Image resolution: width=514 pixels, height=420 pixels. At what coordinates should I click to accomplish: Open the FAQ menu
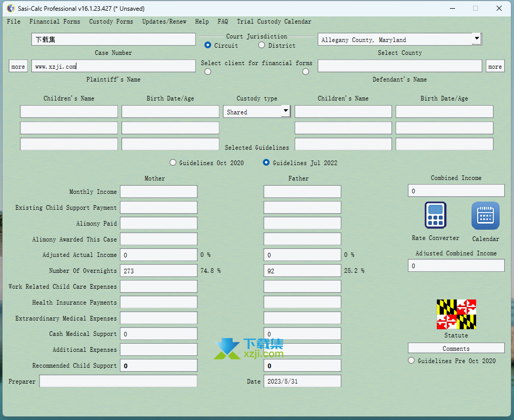(x=223, y=22)
